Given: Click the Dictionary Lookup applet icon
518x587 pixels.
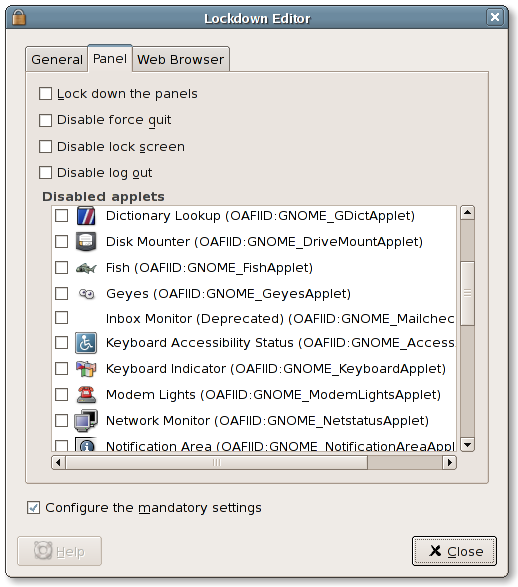Looking at the screenshot, I should coord(86,216).
